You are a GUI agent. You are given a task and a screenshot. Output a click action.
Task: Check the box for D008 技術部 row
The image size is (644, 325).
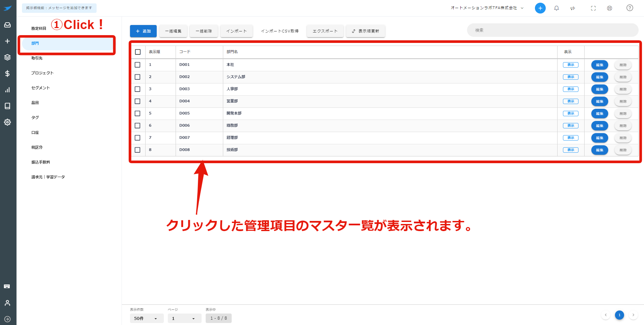(x=137, y=150)
